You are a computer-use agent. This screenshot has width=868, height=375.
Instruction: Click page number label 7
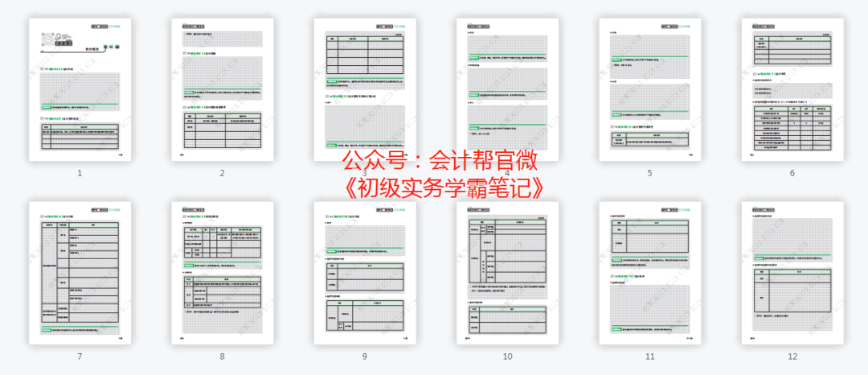[x=80, y=356]
